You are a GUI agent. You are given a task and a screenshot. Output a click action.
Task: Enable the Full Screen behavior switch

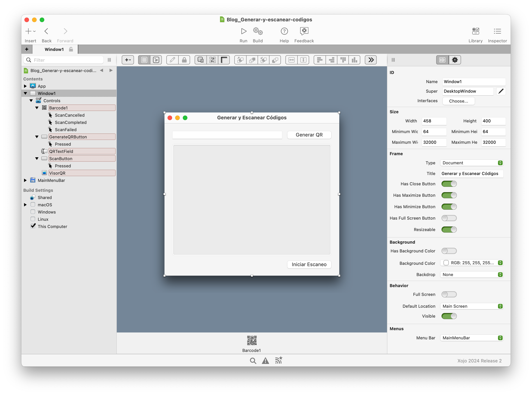pyautogui.click(x=449, y=294)
